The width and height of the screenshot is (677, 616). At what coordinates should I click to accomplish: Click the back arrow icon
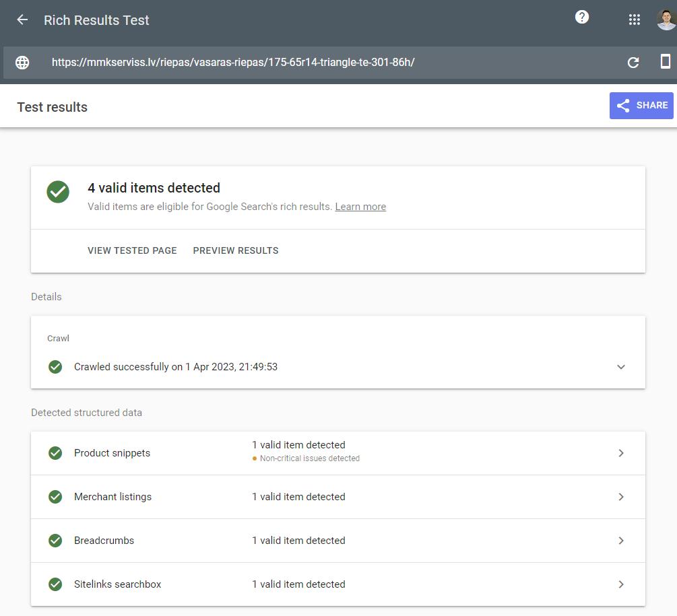[x=22, y=20]
